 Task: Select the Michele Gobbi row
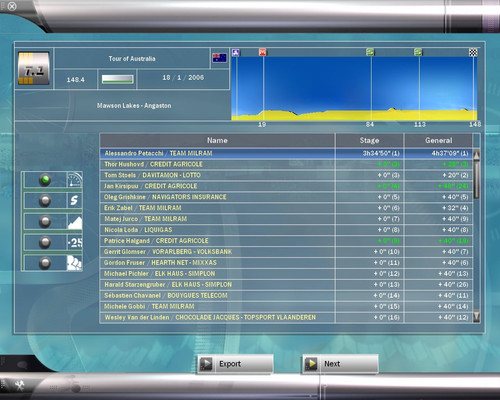286,306
